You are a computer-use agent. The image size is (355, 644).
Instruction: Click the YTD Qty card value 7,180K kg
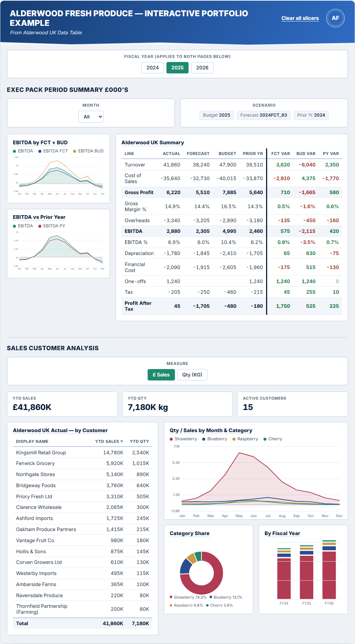tap(148, 407)
